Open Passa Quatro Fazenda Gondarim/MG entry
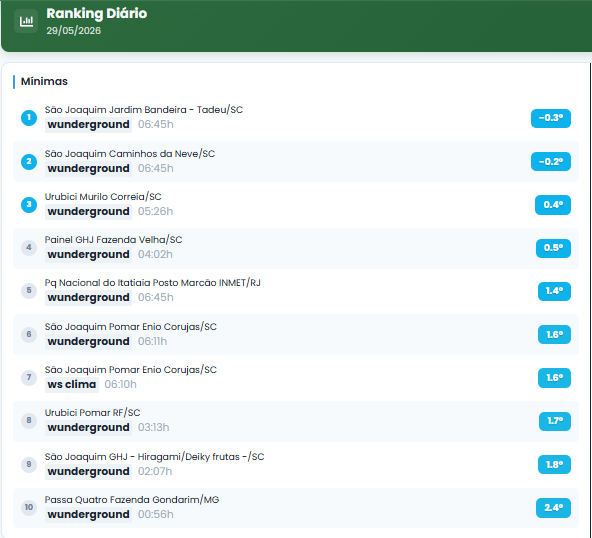The height and width of the screenshot is (538, 592). coord(132,499)
